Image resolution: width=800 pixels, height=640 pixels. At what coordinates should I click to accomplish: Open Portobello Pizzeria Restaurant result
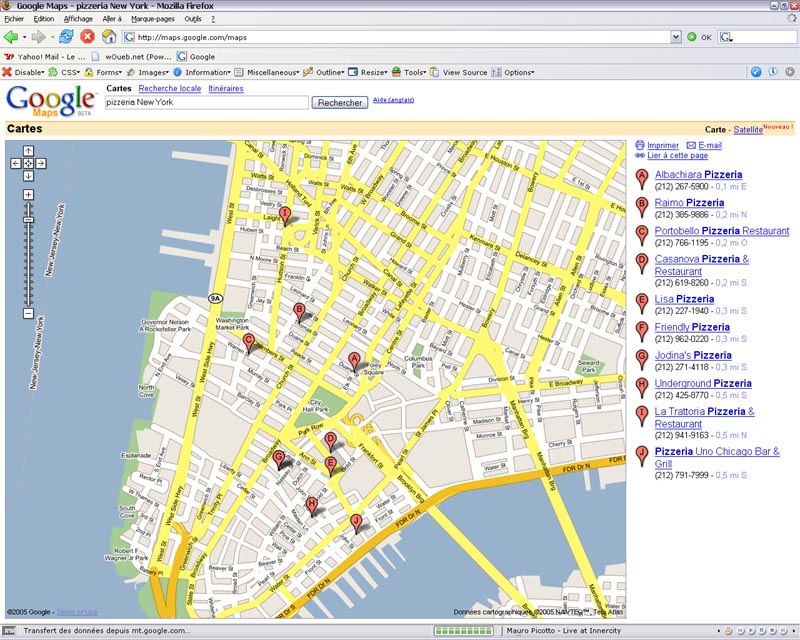coord(722,231)
